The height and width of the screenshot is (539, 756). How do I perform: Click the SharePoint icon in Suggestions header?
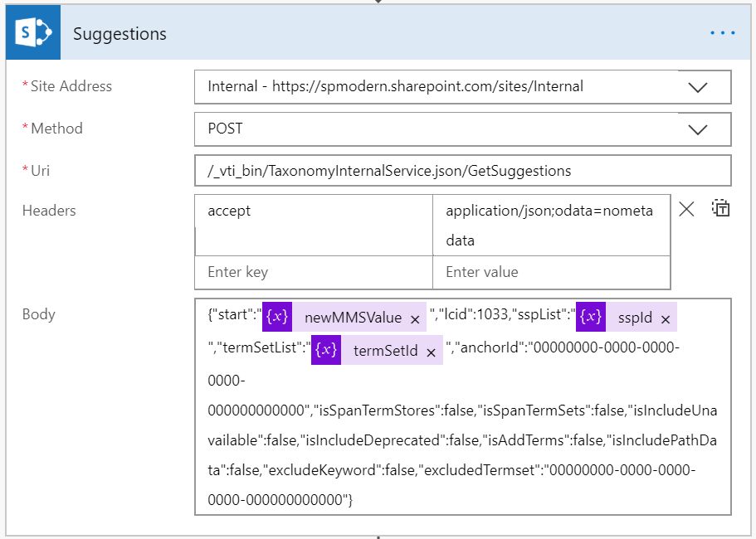(33, 32)
